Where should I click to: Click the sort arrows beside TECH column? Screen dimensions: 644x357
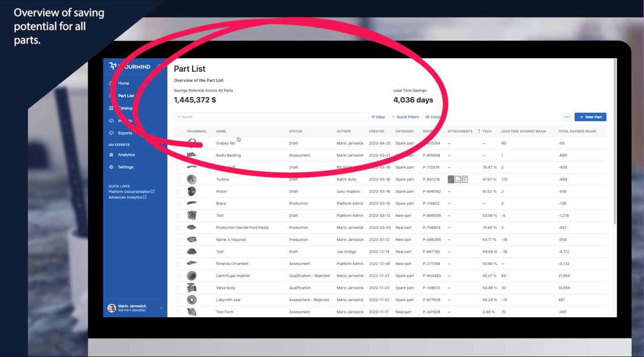[x=479, y=131]
